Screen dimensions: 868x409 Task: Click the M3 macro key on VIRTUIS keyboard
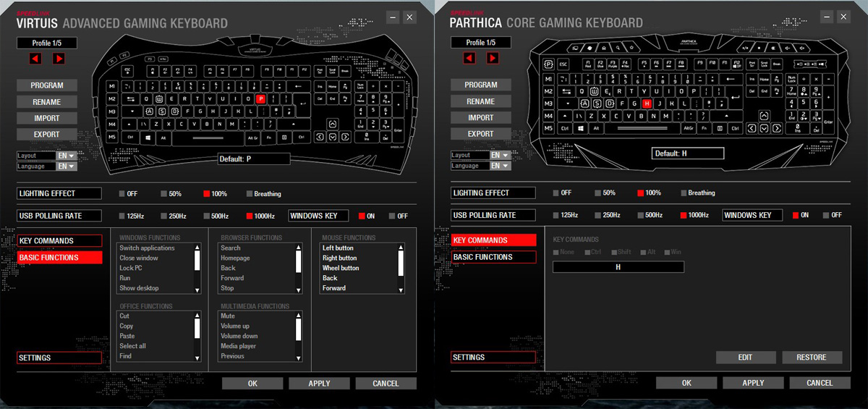click(112, 111)
